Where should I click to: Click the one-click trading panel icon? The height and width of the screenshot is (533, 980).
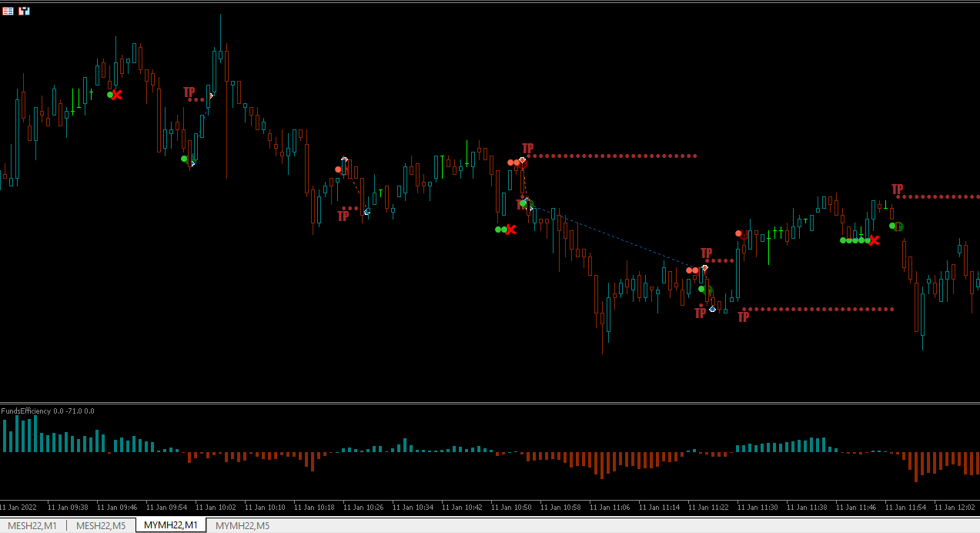click(25, 11)
